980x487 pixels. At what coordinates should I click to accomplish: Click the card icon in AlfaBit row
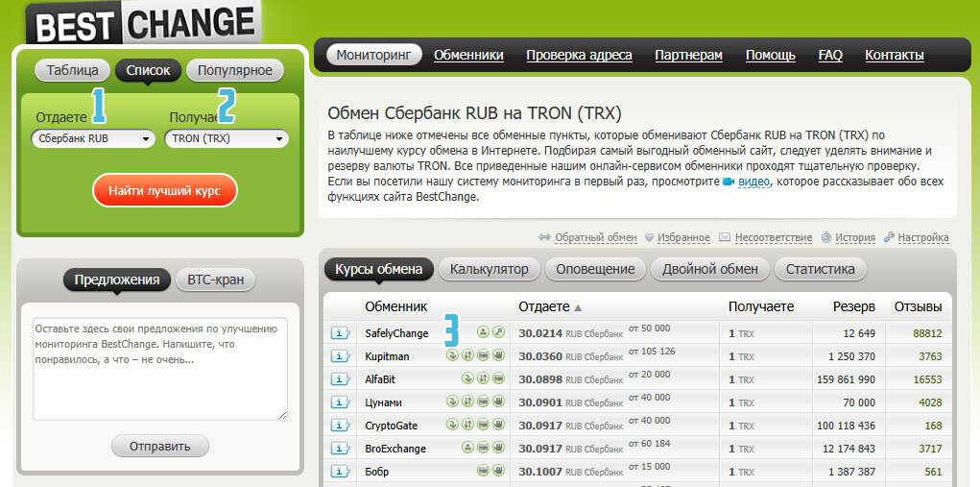point(498,378)
